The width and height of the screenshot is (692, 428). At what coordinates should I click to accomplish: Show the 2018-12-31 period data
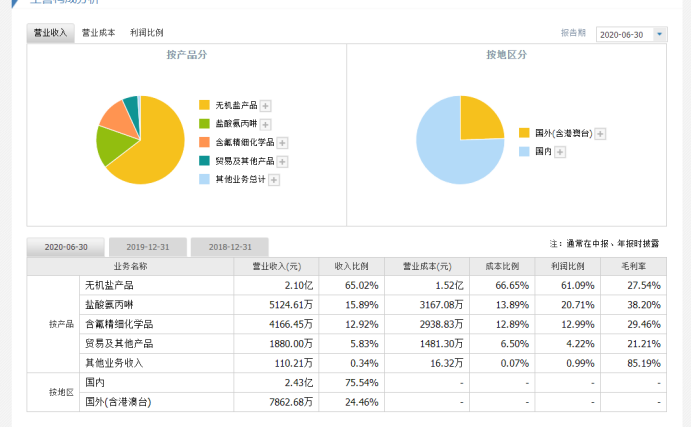click(229, 247)
